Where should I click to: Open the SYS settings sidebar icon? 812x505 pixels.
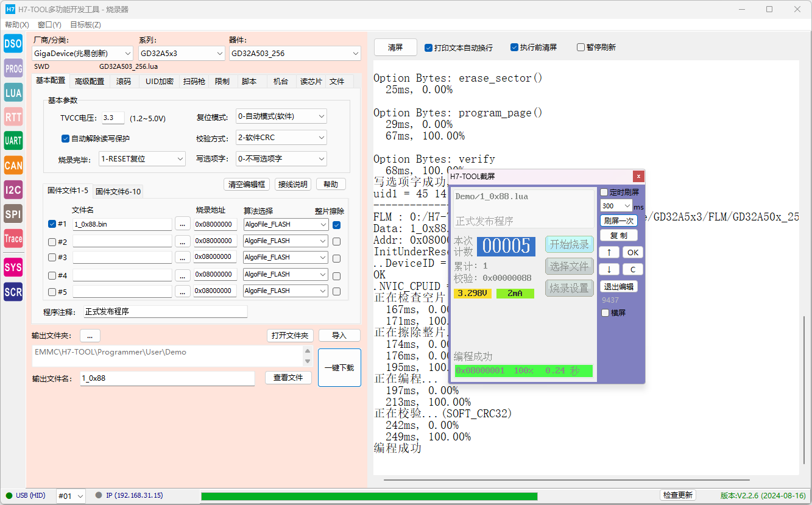coord(13,267)
